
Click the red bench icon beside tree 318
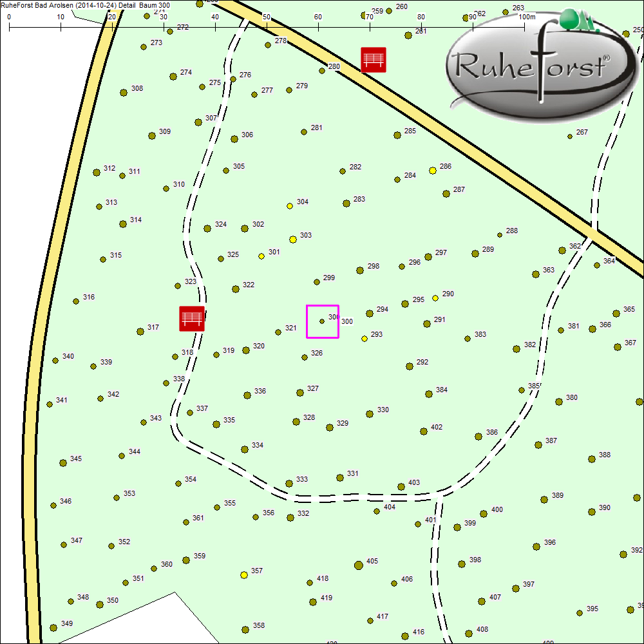(x=191, y=319)
